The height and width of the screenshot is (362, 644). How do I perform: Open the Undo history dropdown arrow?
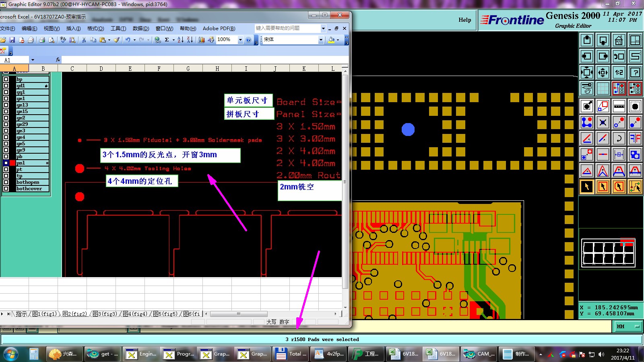(134, 40)
